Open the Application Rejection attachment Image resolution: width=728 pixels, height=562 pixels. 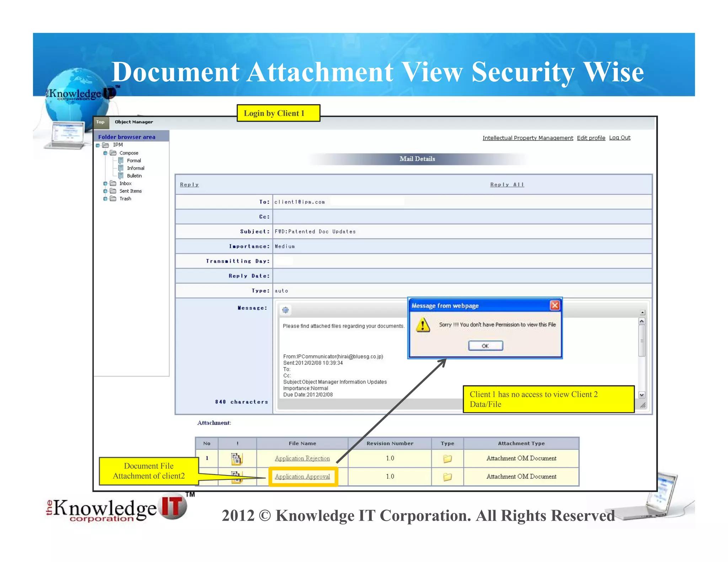302,458
